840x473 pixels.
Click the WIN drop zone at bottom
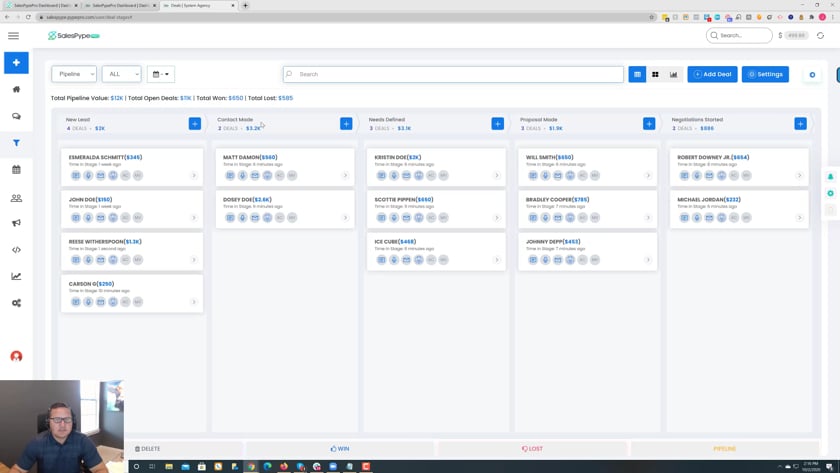click(340, 449)
